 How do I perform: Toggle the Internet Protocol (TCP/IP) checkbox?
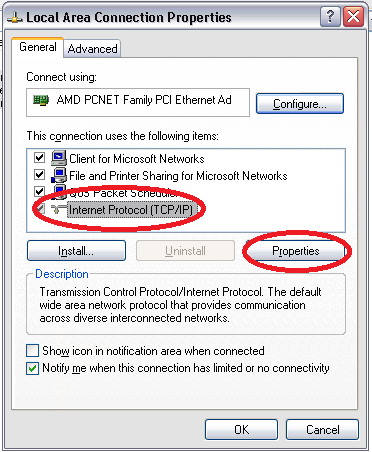coord(40,209)
